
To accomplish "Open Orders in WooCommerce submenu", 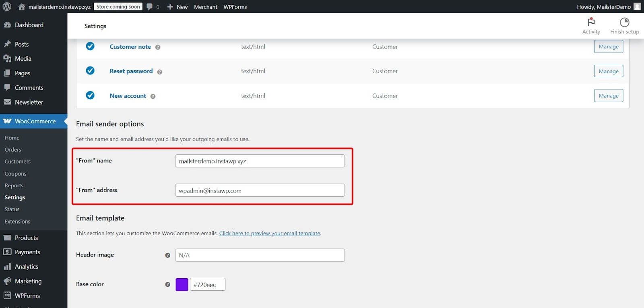I will tap(13, 150).
